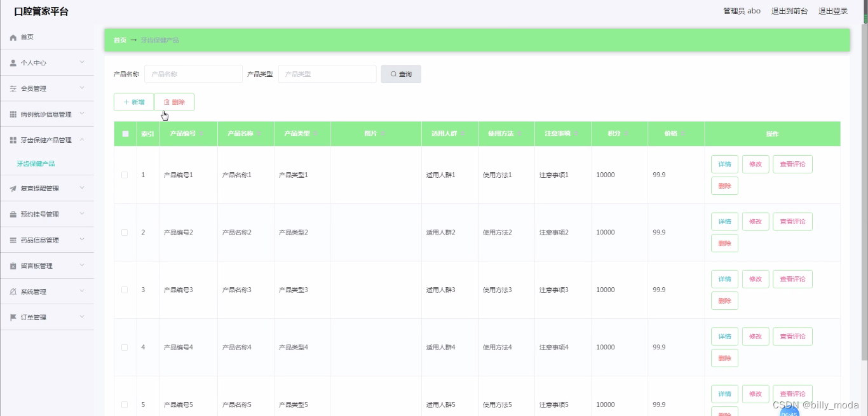Click the 产品类型 input field

(x=327, y=74)
